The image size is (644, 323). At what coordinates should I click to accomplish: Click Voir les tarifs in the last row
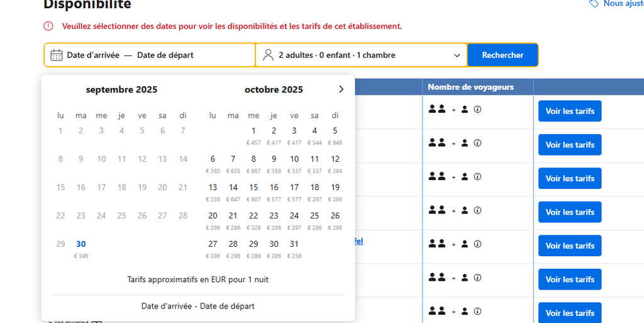570,312
